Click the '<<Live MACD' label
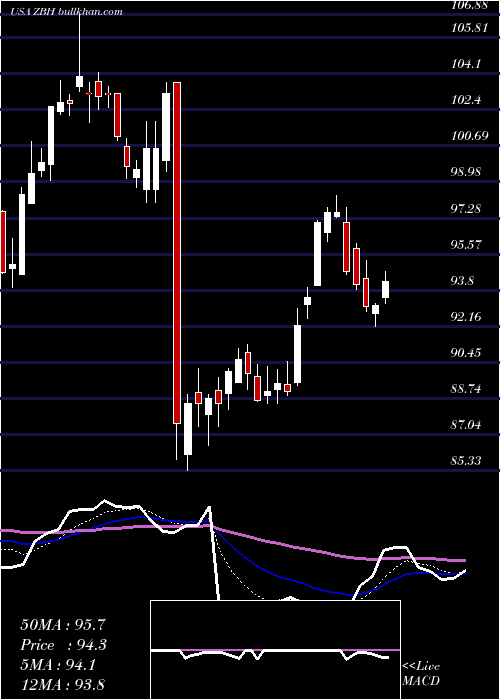Screen dimensions: 500x700 [x=421, y=673]
